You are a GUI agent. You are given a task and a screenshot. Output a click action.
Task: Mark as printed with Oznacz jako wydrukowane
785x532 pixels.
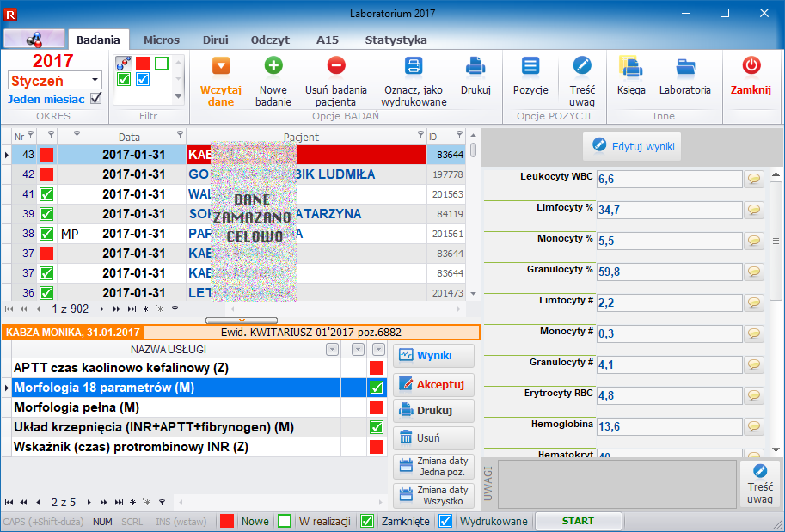coord(414,66)
